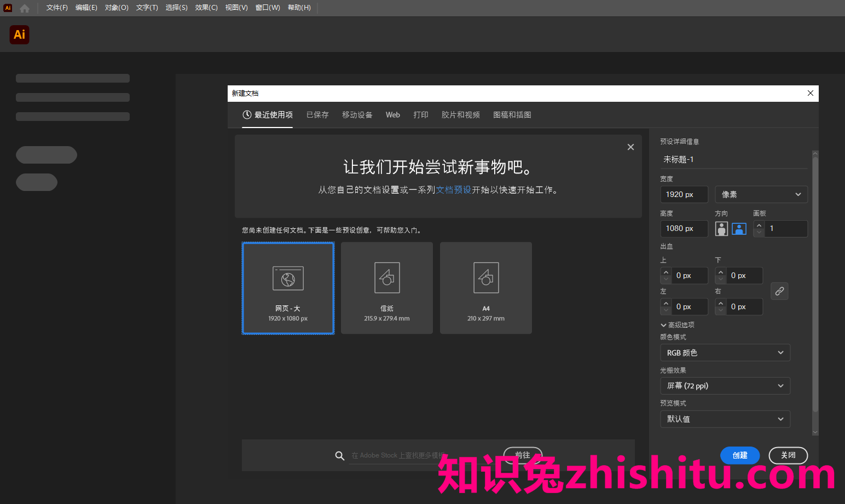Open the 视图(V) menu
This screenshot has width=845, height=504.
pos(236,8)
